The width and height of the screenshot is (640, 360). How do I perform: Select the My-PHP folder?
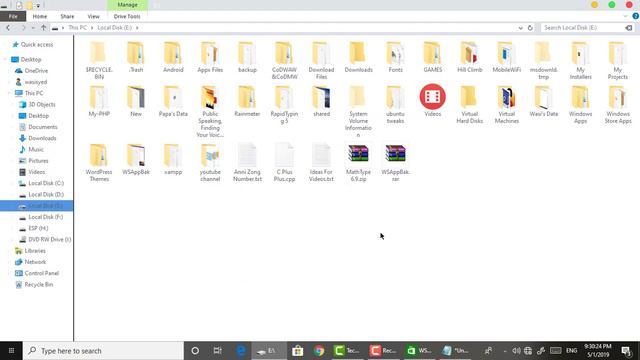99,102
